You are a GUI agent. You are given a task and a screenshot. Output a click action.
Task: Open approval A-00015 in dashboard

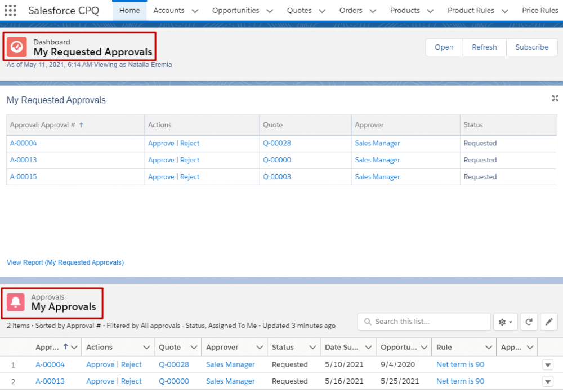click(x=23, y=177)
